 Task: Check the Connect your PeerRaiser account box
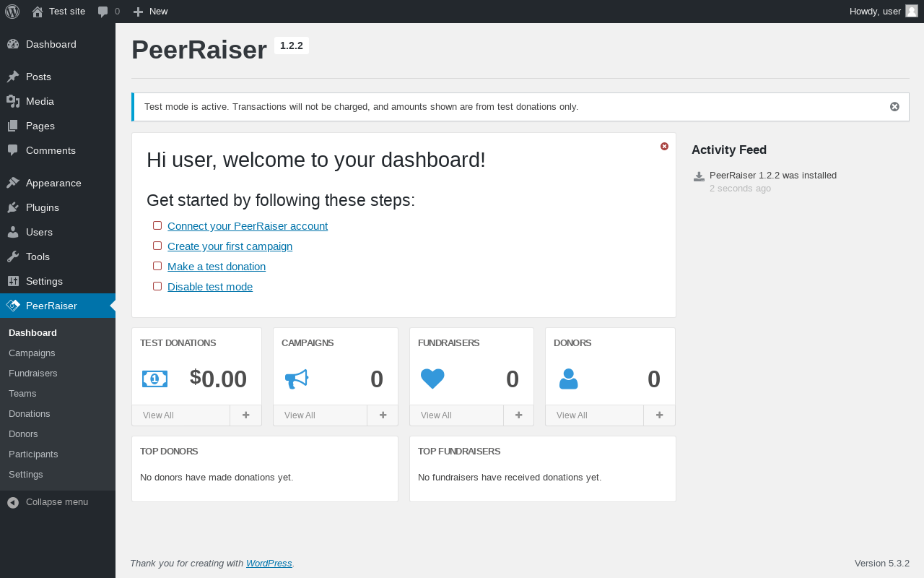point(157,225)
